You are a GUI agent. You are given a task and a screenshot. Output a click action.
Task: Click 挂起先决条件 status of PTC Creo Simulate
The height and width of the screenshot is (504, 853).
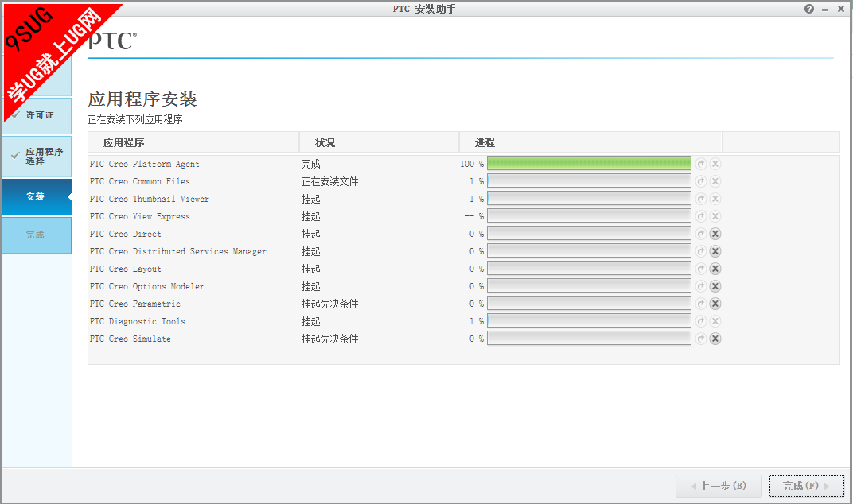tap(329, 339)
